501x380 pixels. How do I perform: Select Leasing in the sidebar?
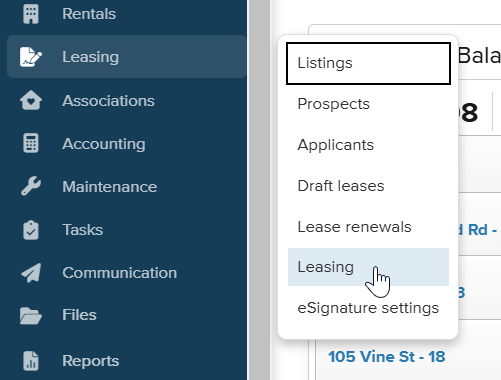tap(127, 57)
